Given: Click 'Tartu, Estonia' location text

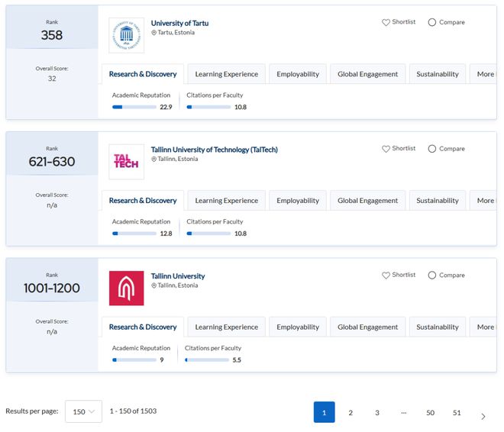Looking at the screenshot, I should coord(176,33).
